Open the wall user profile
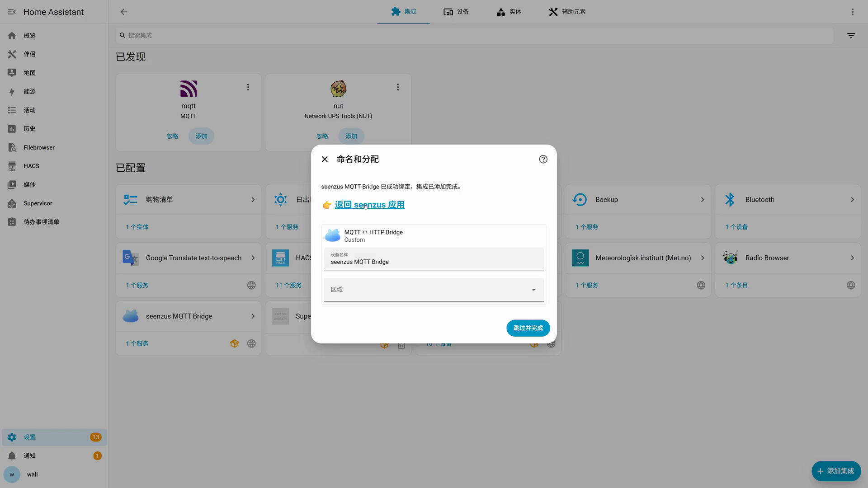The image size is (868, 488). point(54,474)
